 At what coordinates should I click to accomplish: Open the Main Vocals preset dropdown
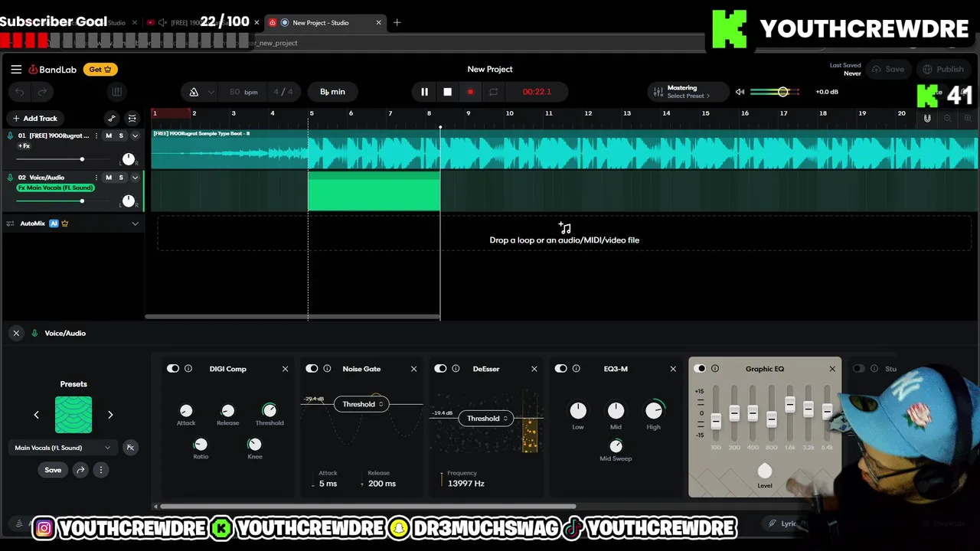pyautogui.click(x=64, y=448)
